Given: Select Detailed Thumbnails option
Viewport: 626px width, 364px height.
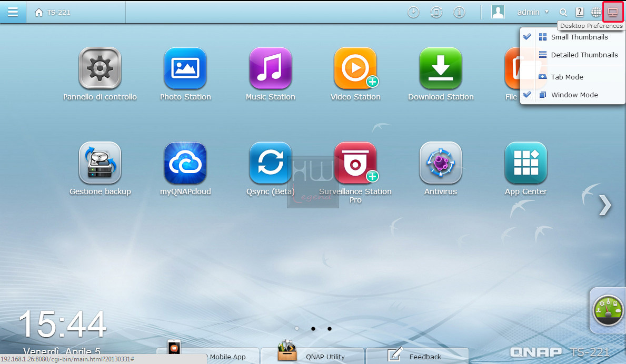Looking at the screenshot, I should [572, 55].
